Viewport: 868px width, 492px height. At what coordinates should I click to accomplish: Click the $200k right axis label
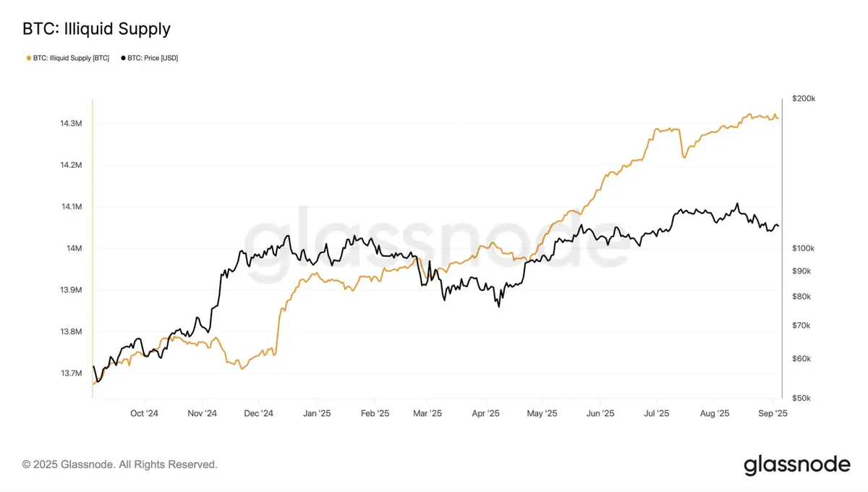coord(804,98)
